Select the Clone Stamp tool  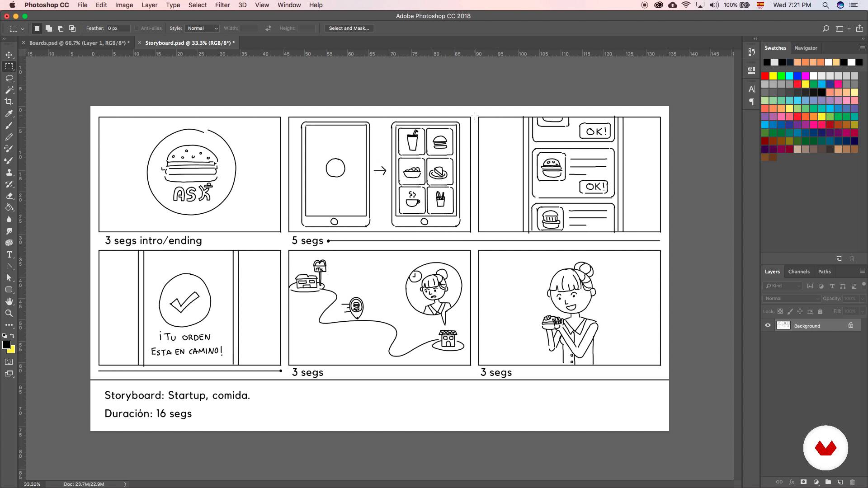point(9,172)
